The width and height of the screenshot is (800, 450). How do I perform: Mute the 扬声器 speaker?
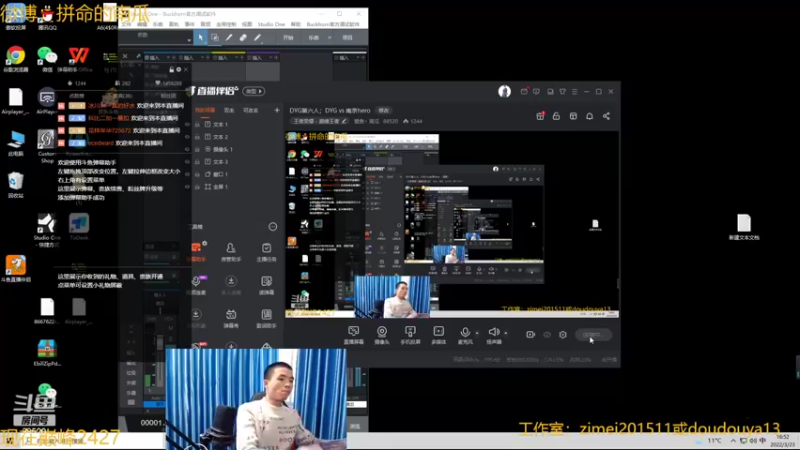pos(493,333)
